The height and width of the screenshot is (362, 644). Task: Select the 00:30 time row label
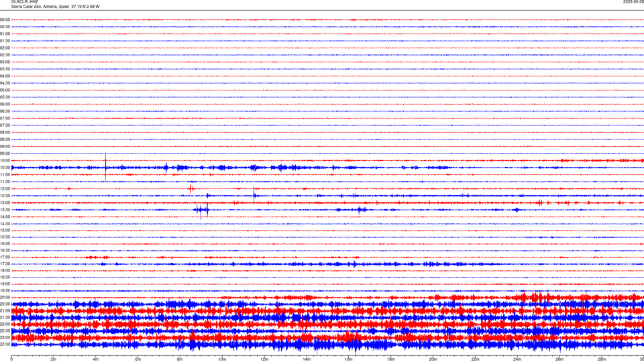[5, 27]
